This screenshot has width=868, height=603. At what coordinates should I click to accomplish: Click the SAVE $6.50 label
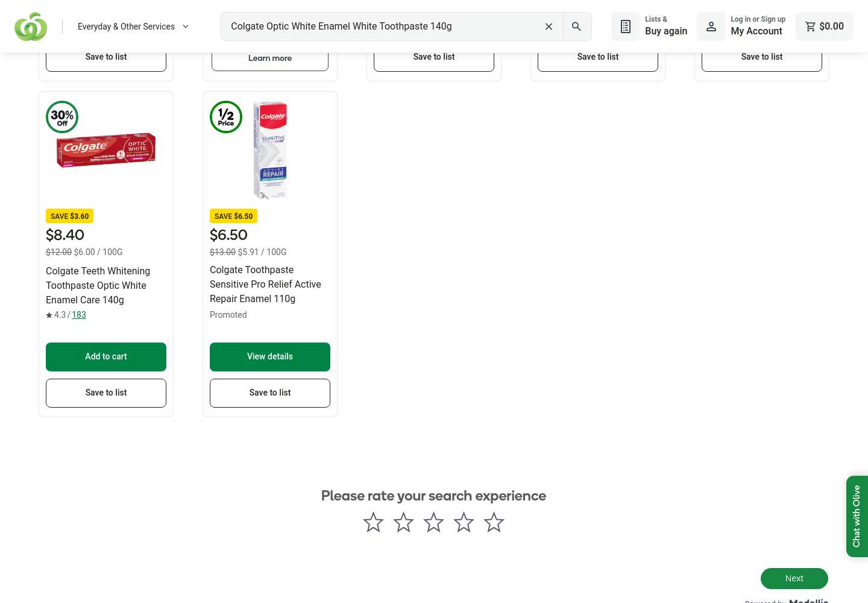(234, 216)
